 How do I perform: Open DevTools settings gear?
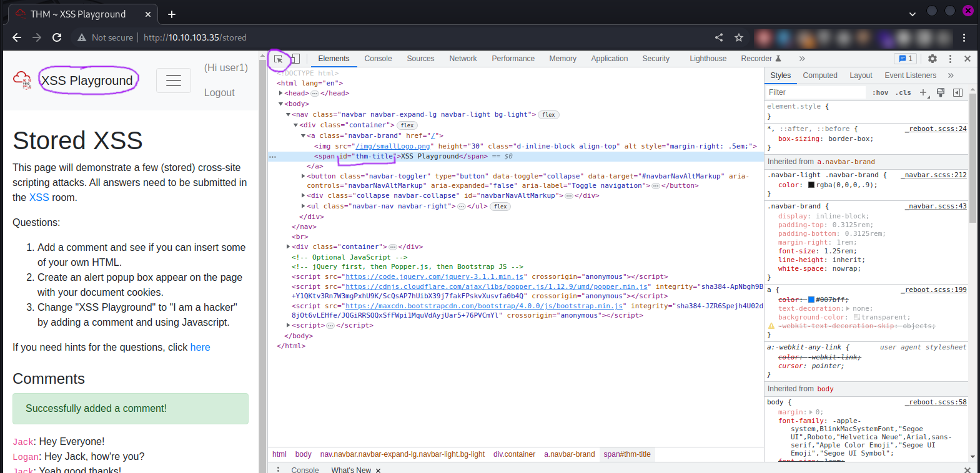coord(933,59)
